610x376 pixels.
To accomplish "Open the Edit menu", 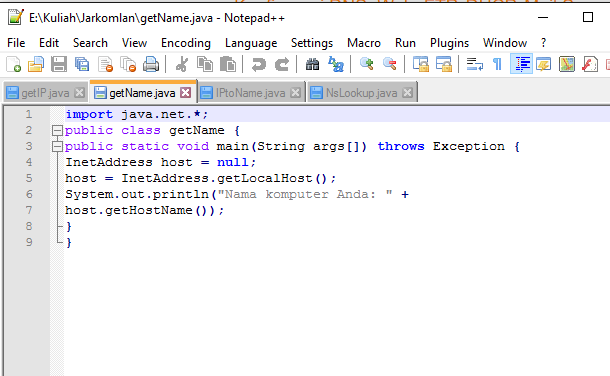I will (49, 43).
